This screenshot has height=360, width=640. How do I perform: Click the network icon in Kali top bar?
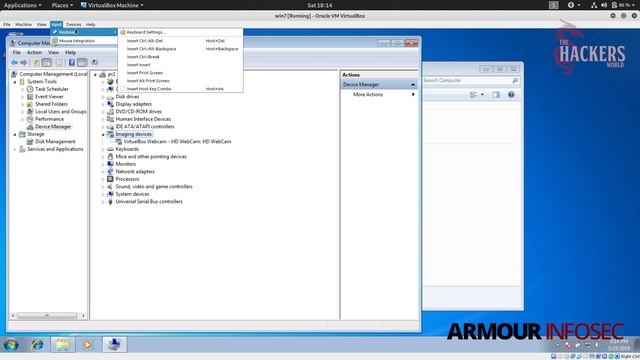(x=594, y=5)
